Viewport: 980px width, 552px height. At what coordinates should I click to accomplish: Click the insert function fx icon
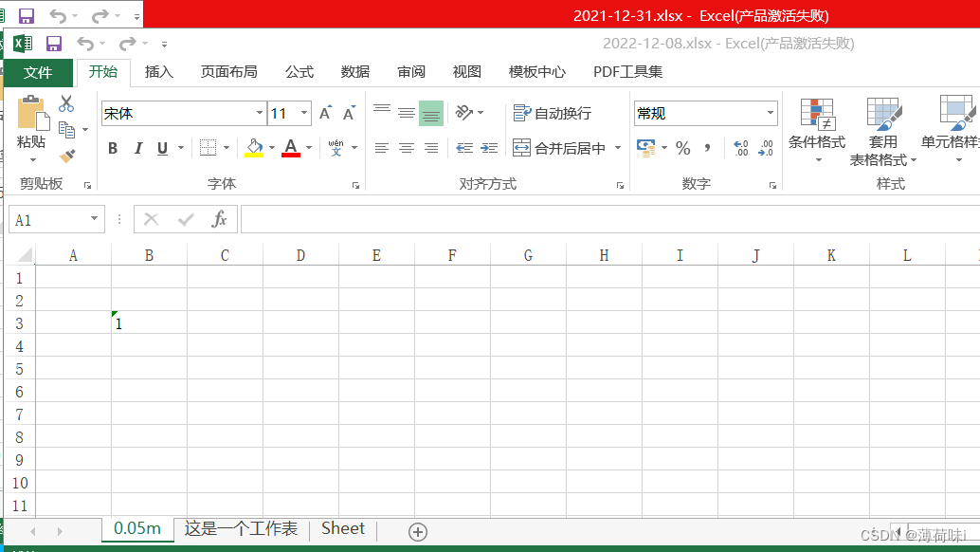click(219, 219)
